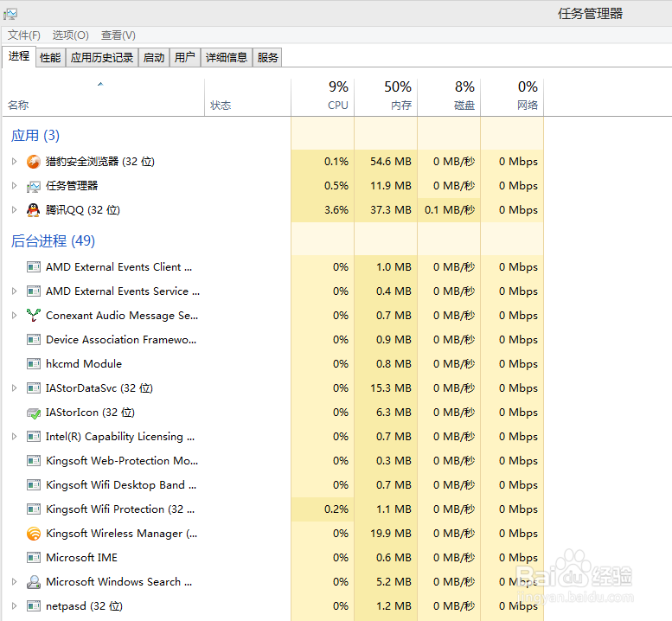Click the Conexant Audio Message icon
Viewport: 672px width, 621px height.
tap(34, 316)
